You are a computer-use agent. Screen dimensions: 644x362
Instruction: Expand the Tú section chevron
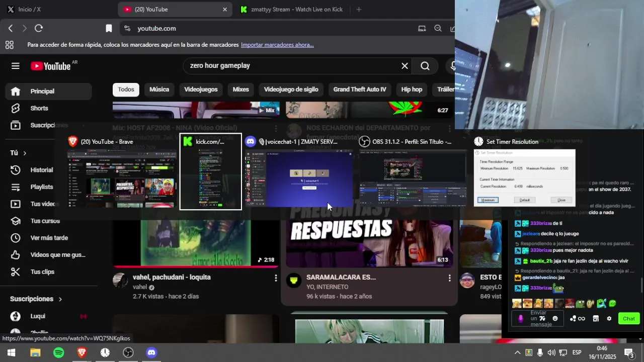click(24, 153)
